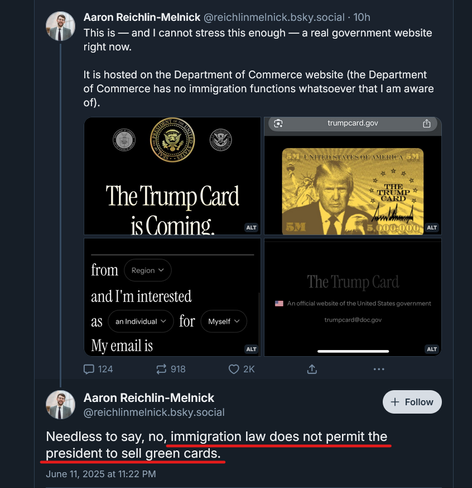View ALT badge on the email form image

click(251, 349)
